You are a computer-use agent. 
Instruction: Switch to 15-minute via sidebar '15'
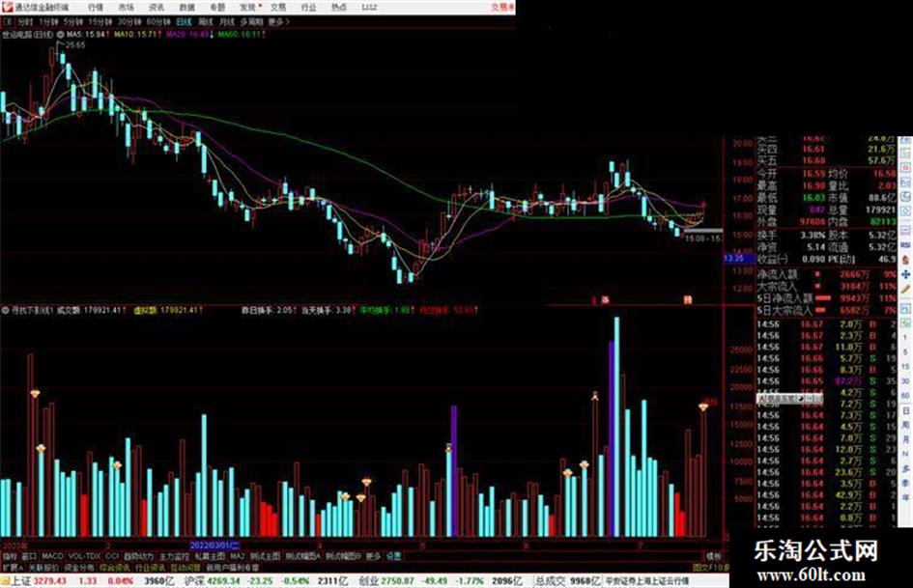pyautogui.click(x=905, y=367)
